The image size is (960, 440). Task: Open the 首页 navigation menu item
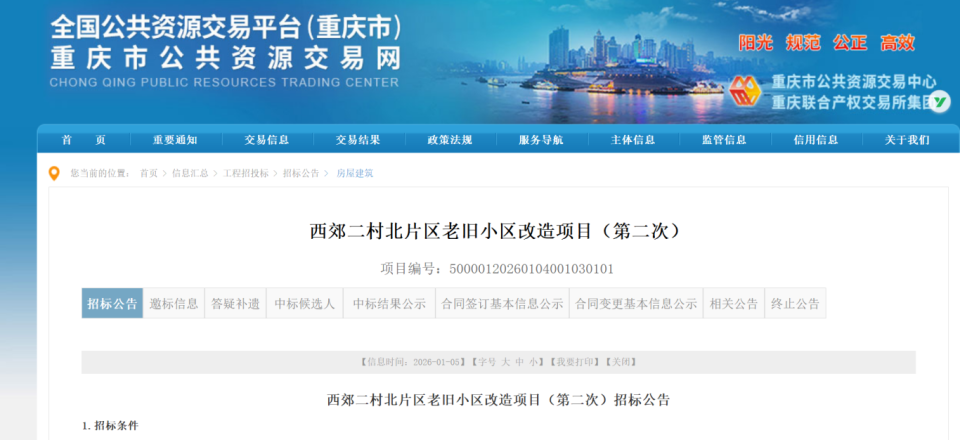click(x=84, y=140)
